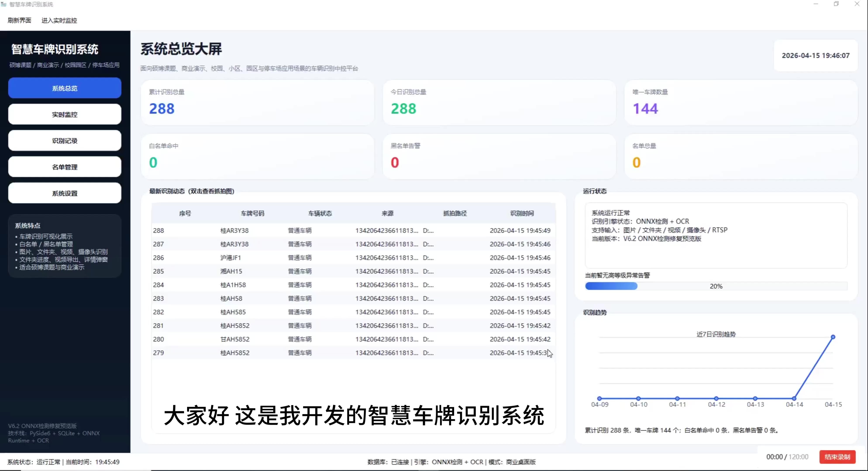
Task: Click 普通车辆 status in row 285
Action: point(300,271)
